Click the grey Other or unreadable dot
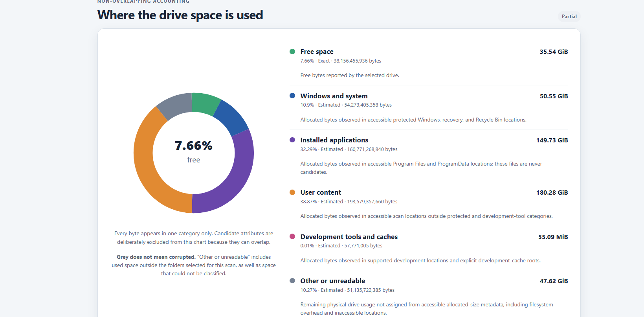The image size is (644, 317). [292, 281]
